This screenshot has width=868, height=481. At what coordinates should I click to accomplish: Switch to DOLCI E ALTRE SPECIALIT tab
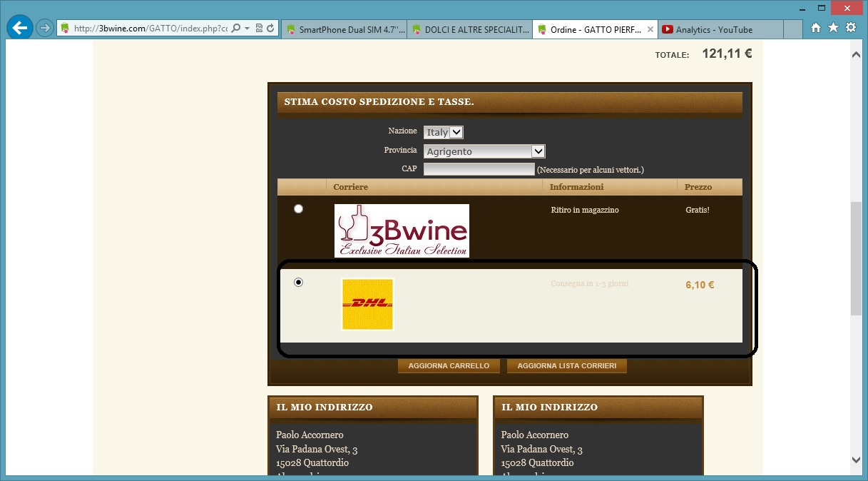[469, 29]
